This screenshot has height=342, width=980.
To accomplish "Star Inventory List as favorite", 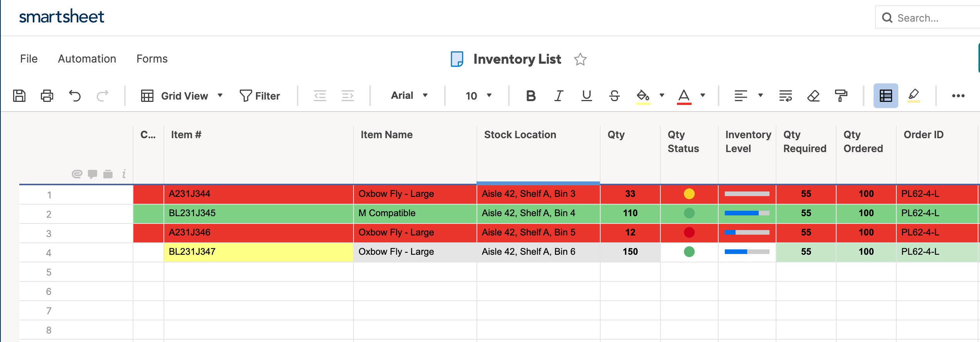I will click(580, 59).
